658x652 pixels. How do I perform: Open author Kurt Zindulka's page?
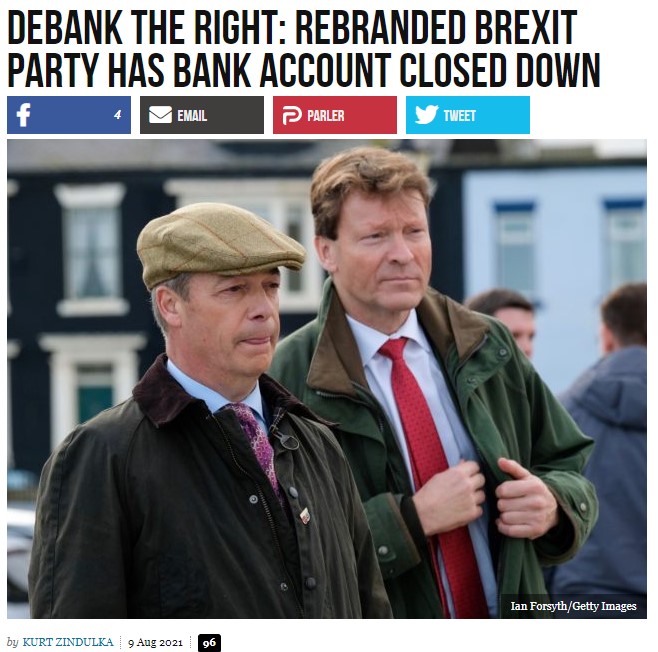pyautogui.click(x=68, y=642)
